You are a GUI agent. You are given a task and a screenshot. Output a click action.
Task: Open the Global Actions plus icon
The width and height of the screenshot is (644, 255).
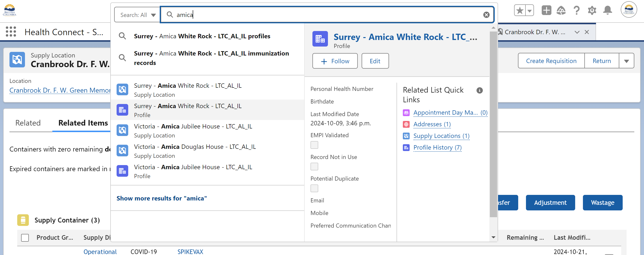point(546,10)
